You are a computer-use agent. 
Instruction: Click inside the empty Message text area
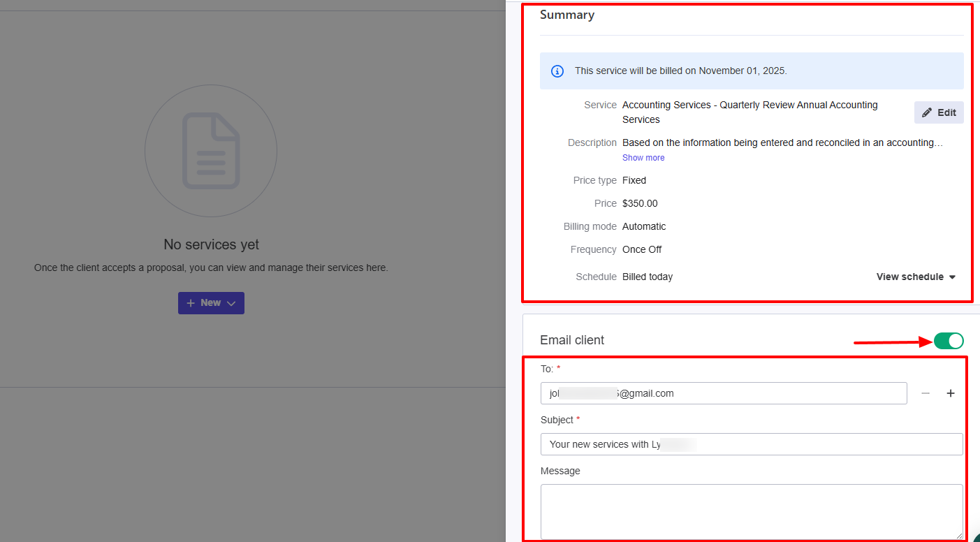(x=752, y=510)
